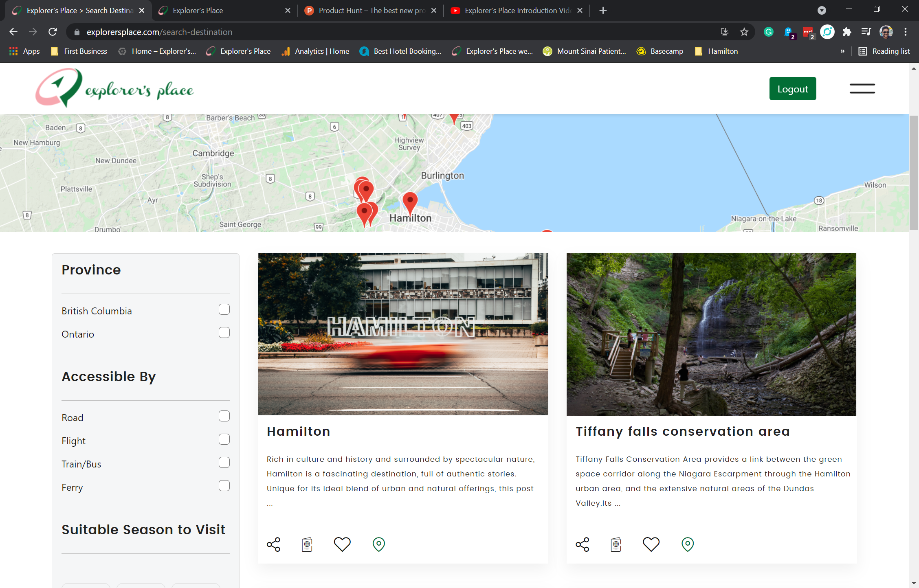This screenshot has height=588, width=919.
Task: Expand the hidden bookmarks chevron
Action: pos(842,51)
